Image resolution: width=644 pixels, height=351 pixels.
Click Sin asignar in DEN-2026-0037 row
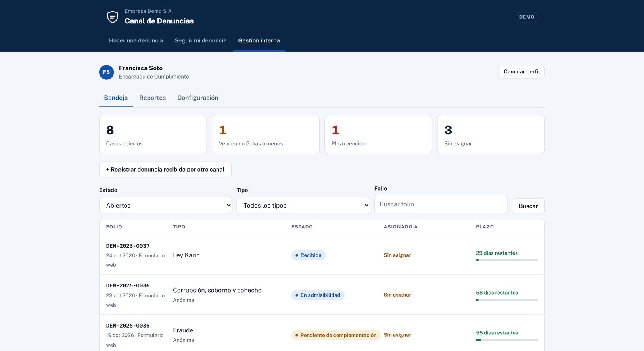click(397, 255)
